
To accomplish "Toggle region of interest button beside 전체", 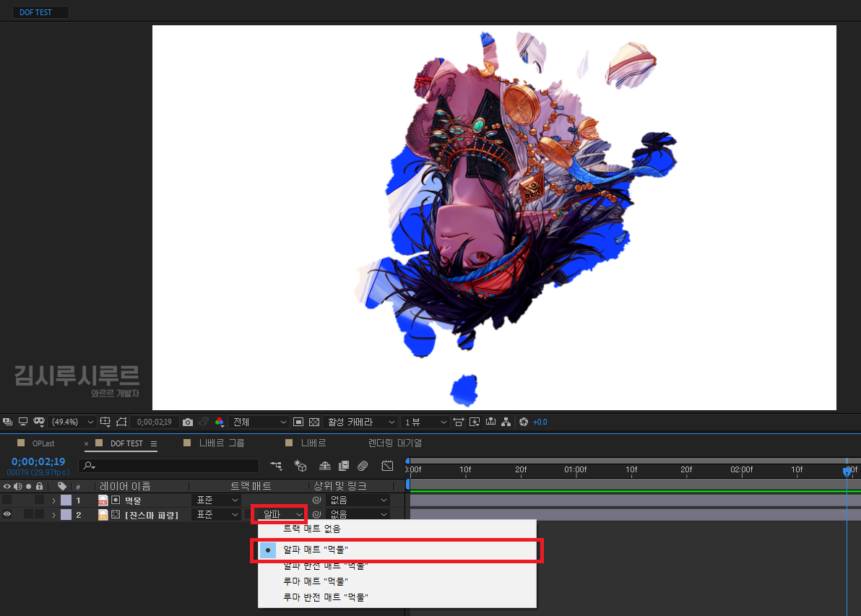I will (x=298, y=422).
